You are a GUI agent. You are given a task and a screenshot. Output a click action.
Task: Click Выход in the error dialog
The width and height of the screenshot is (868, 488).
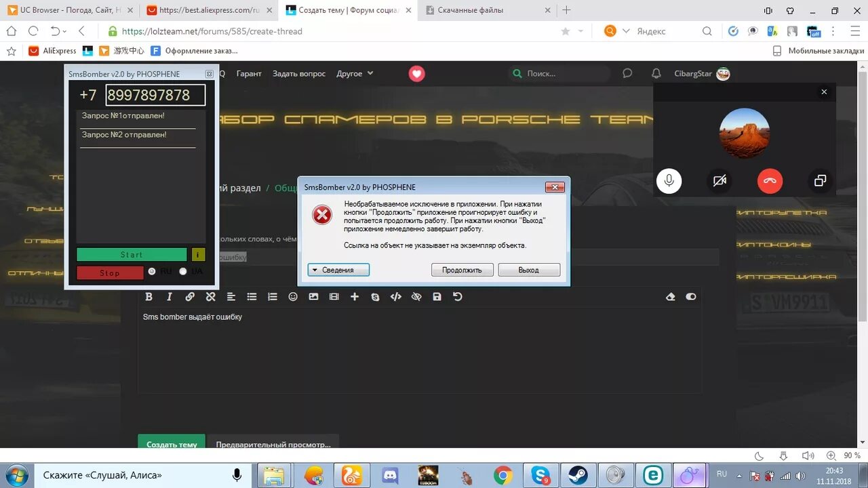[529, 270]
